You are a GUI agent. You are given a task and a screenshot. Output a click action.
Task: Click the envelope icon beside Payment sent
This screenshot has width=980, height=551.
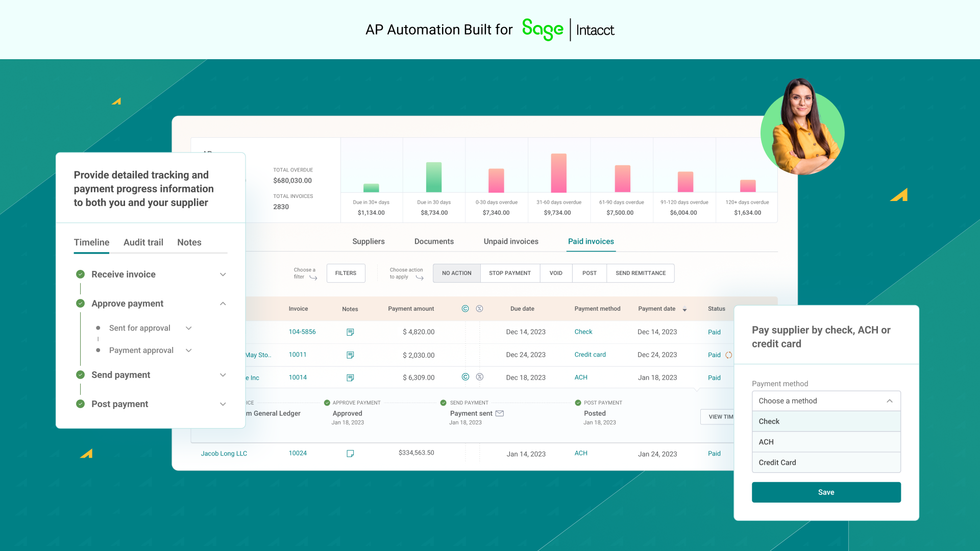(500, 413)
